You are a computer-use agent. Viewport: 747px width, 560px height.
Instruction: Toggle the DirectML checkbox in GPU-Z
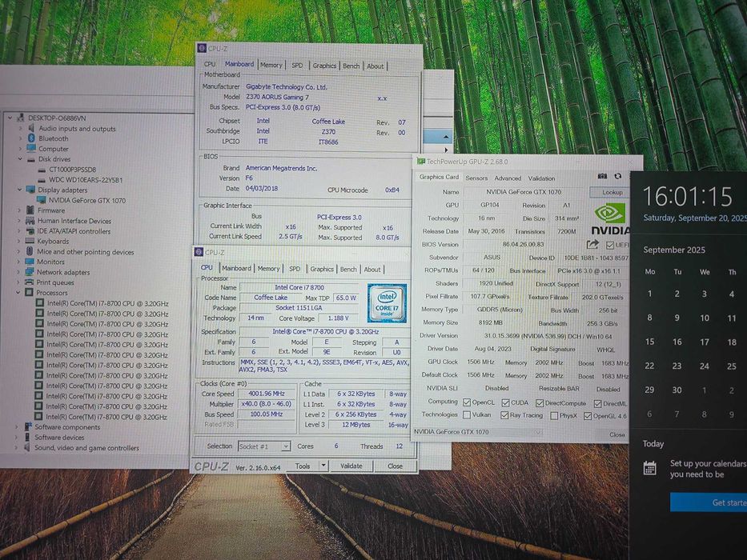pos(597,403)
